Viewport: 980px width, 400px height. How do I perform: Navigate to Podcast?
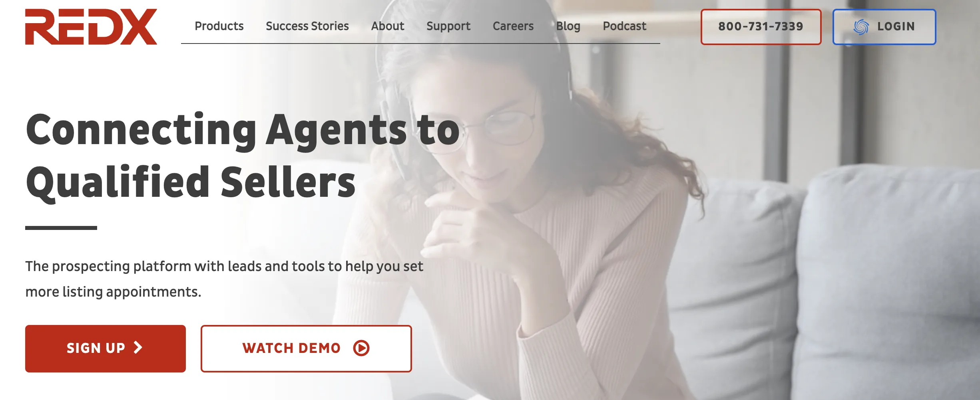coord(624,26)
